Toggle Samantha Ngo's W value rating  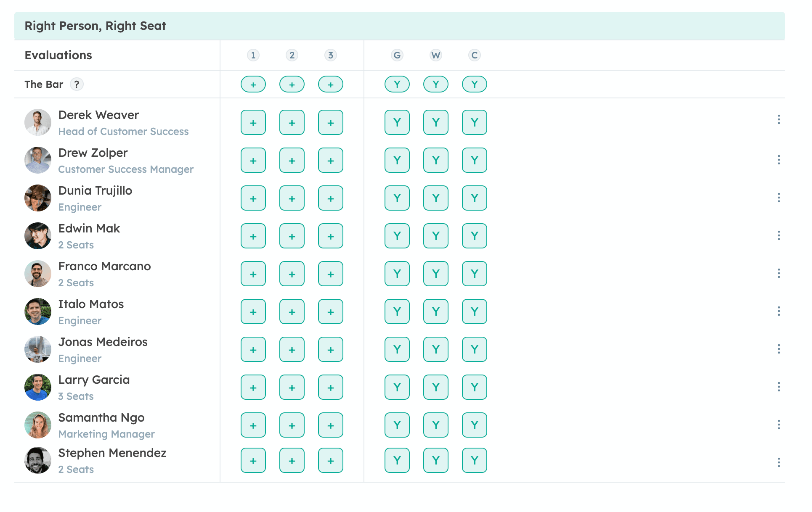[435, 425]
